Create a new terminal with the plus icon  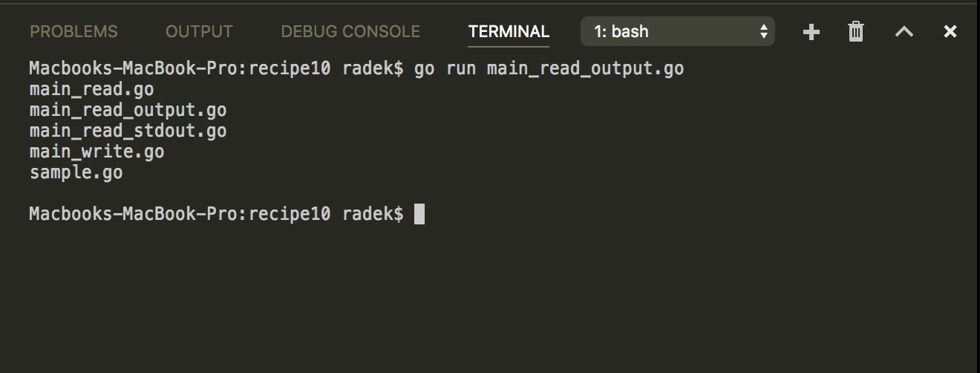(x=811, y=31)
